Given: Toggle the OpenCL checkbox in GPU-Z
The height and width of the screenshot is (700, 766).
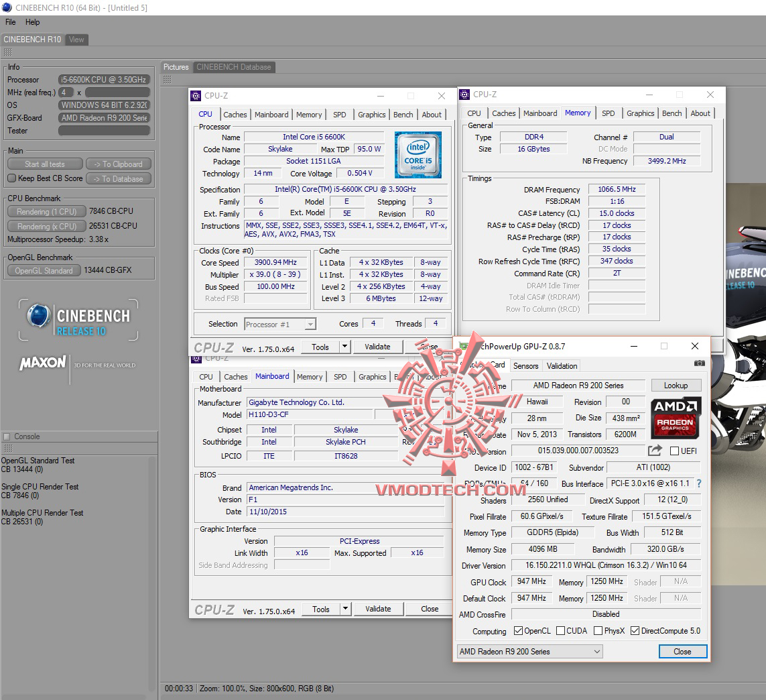Looking at the screenshot, I should tap(518, 630).
